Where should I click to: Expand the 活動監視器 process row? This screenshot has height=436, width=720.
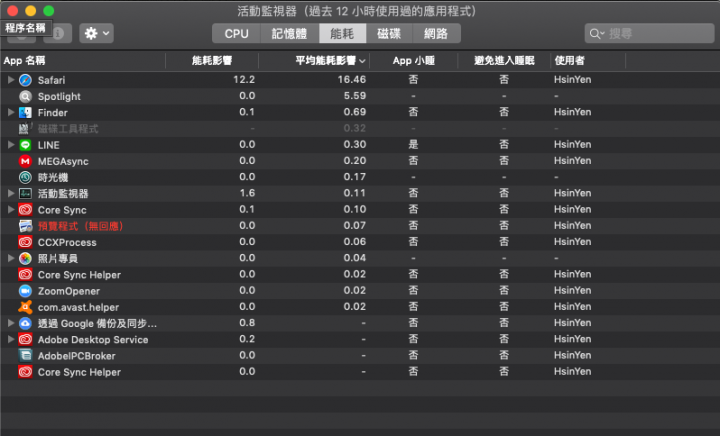11,194
